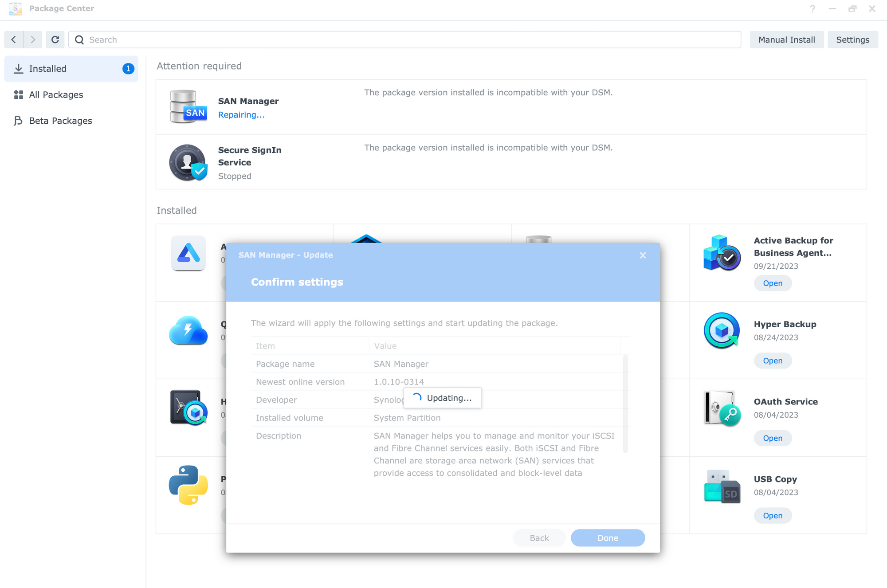Image resolution: width=887 pixels, height=588 pixels.
Task: Click the back navigation arrow
Action: 14,39
